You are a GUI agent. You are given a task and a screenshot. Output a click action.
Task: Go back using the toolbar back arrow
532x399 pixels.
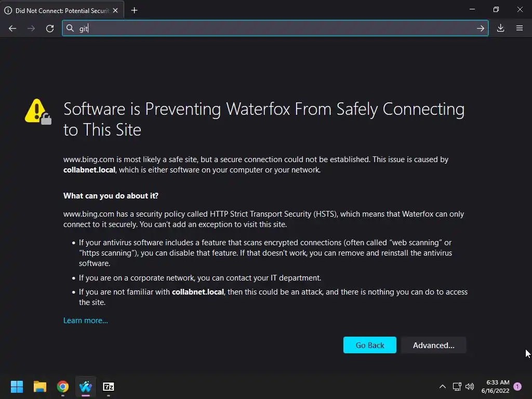coord(12,29)
